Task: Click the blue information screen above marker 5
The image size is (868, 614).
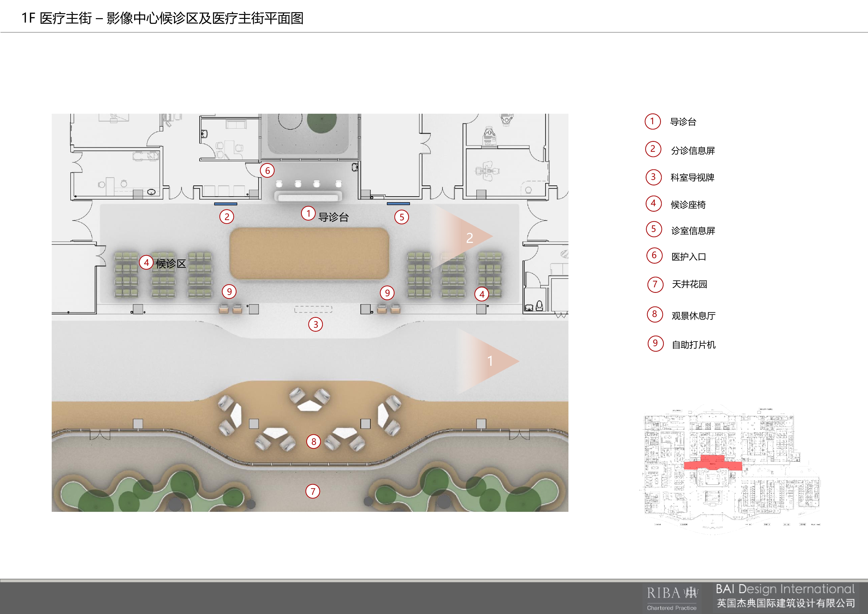Action: [398, 204]
